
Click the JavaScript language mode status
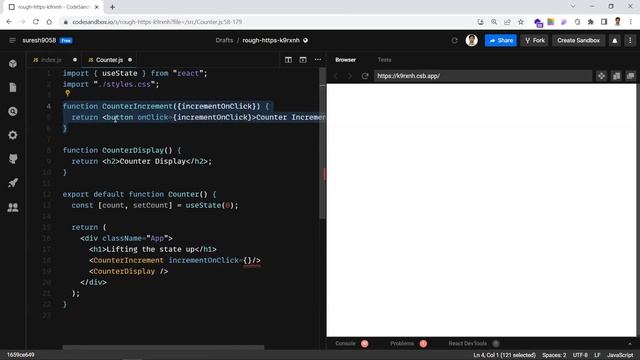[x=620, y=355]
